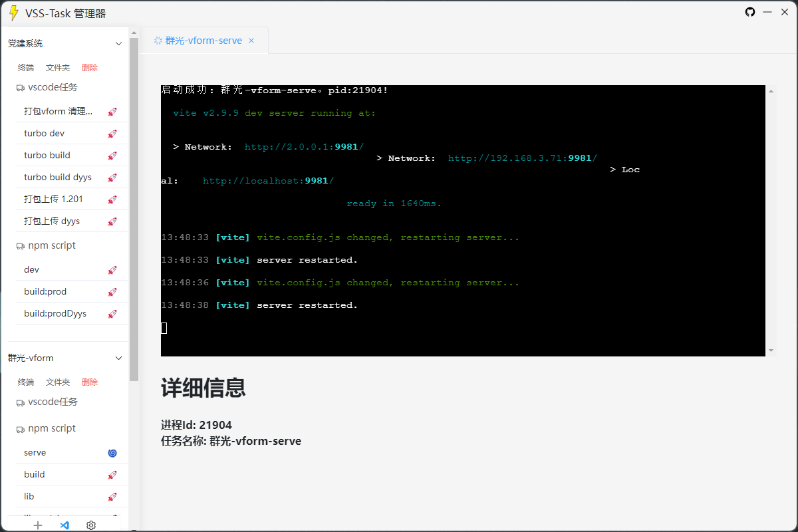Click npm script group icon under 群光-vform
This screenshot has width=798, height=532.
pyautogui.click(x=20, y=429)
